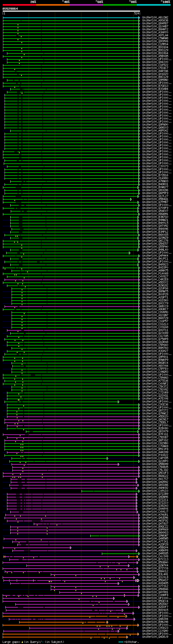
Task: Select the UniRef100_A5B4Q1 label
Action: click(155, 199)
